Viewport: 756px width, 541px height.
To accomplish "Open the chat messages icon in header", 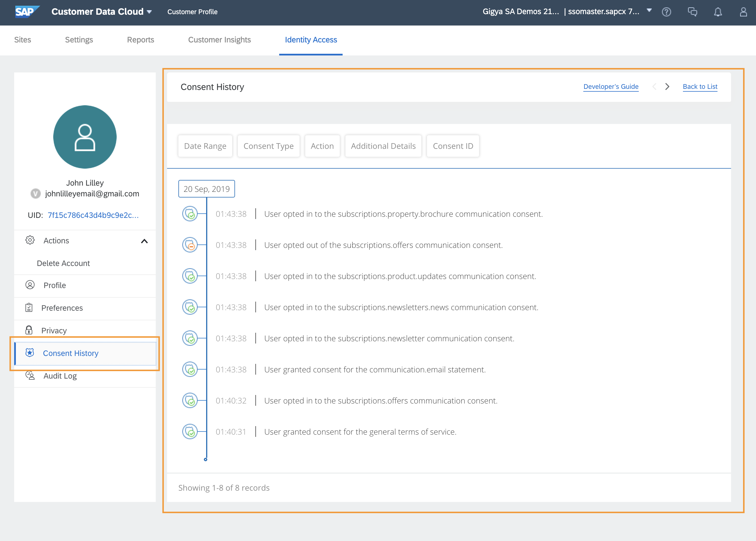I will point(692,12).
